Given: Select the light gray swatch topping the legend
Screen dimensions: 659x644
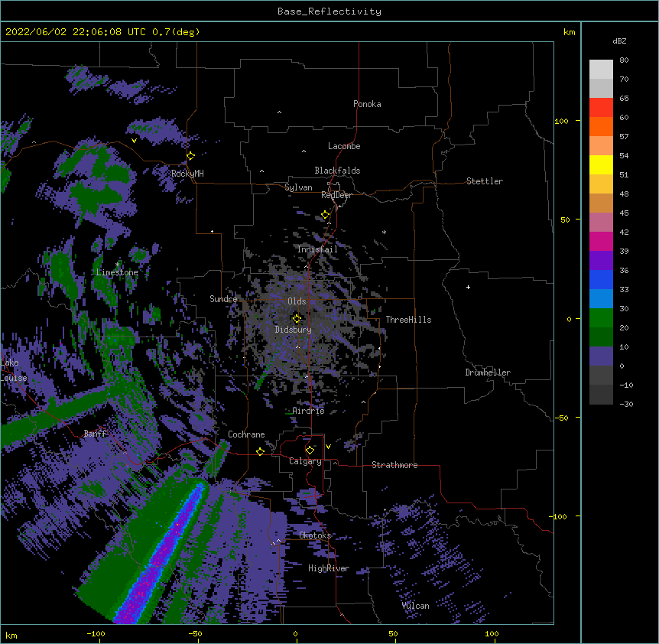Looking at the screenshot, I should pyautogui.click(x=601, y=70).
